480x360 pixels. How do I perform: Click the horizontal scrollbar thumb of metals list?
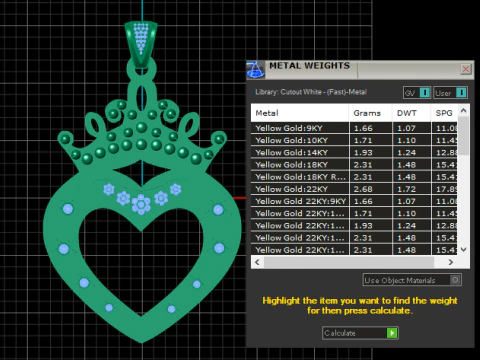click(x=349, y=262)
